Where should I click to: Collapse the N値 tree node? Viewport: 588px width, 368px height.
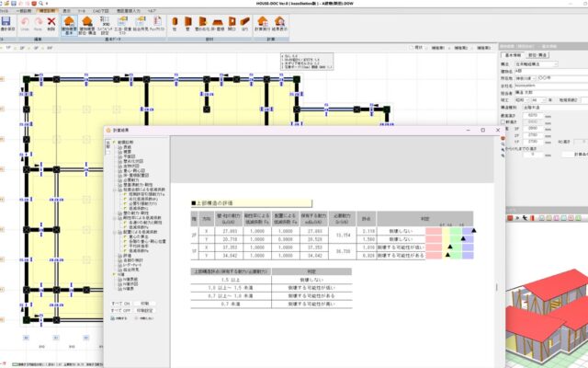click(x=114, y=274)
